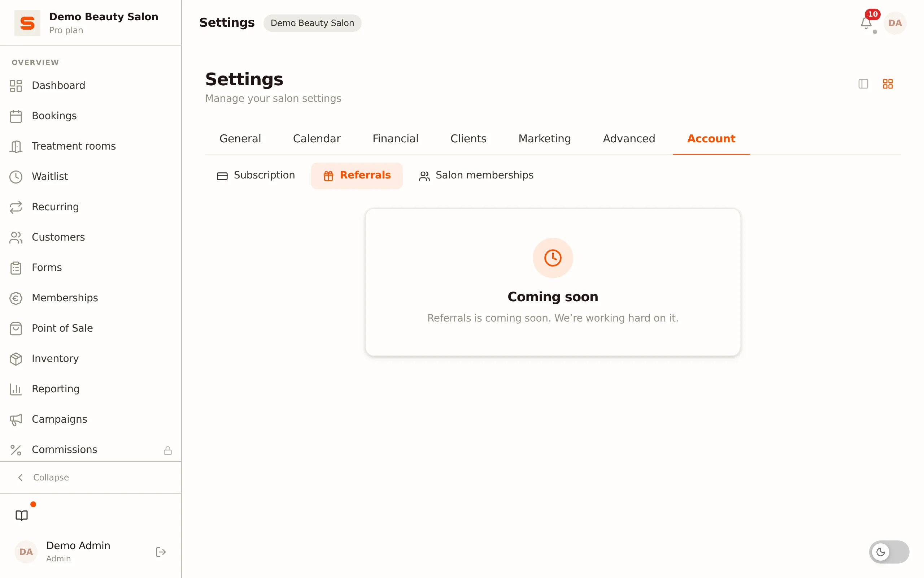Click the Customers people icon

click(16, 237)
